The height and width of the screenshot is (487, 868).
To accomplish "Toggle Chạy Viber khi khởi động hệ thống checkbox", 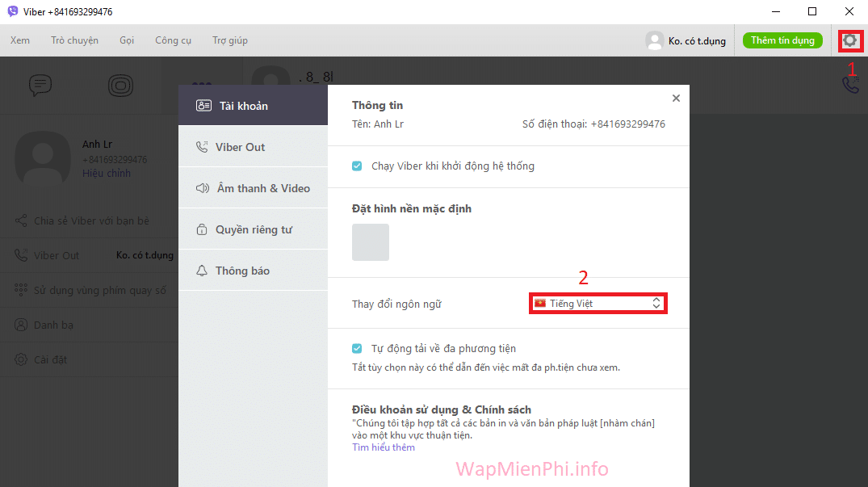I will (357, 166).
